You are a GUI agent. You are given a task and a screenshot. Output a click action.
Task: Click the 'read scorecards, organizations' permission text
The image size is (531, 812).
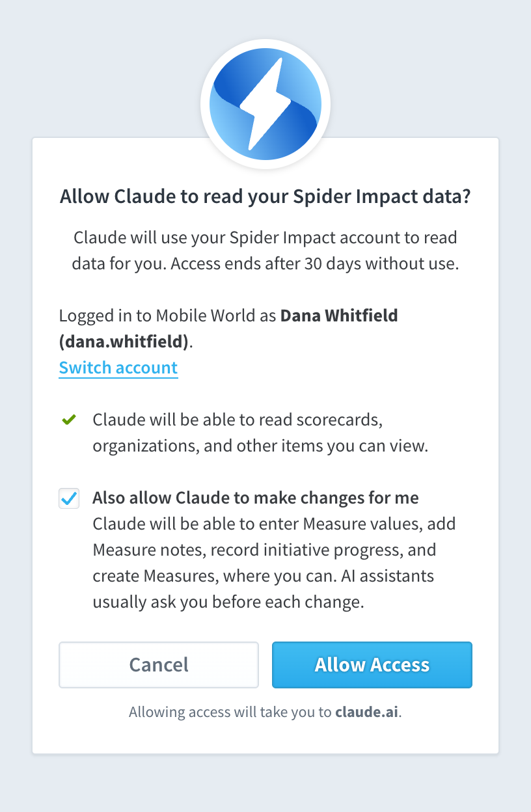(261, 433)
